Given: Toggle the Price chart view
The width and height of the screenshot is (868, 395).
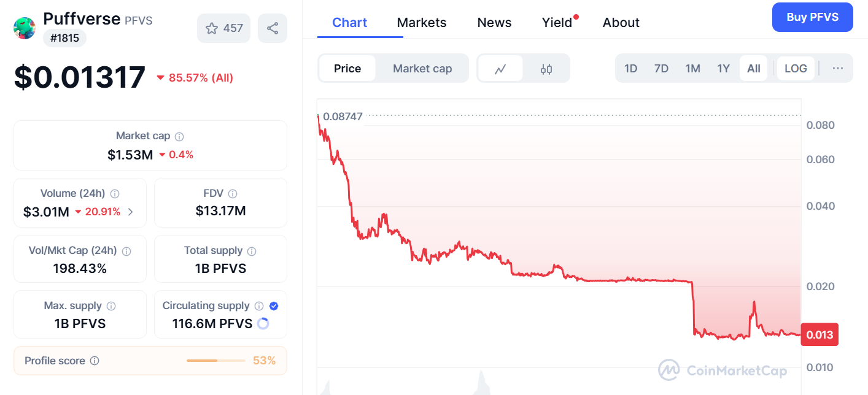Looking at the screenshot, I should pyautogui.click(x=347, y=69).
